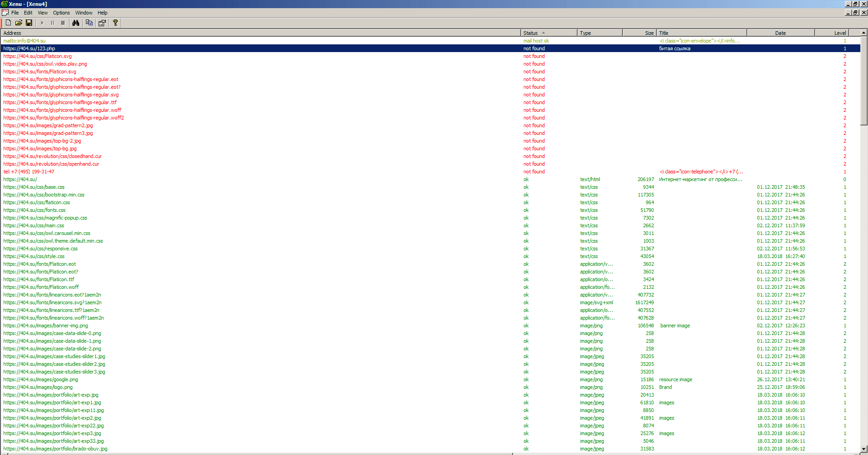This screenshot has width=868, height=455.
Task: Open the Help menu
Action: [103, 13]
